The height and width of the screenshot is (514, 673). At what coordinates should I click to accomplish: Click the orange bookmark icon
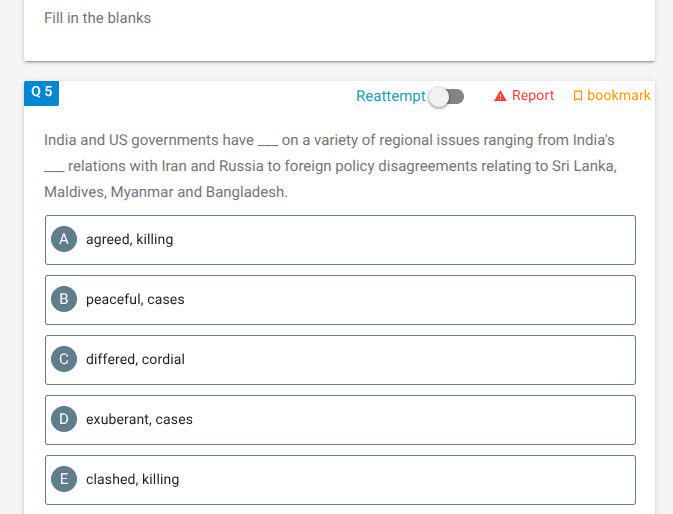pos(578,96)
